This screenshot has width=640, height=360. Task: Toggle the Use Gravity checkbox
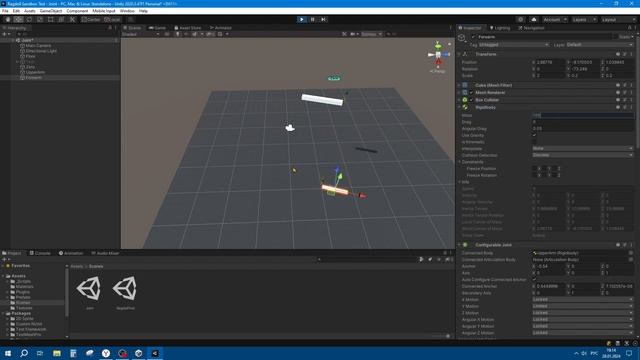tap(534, 135)
